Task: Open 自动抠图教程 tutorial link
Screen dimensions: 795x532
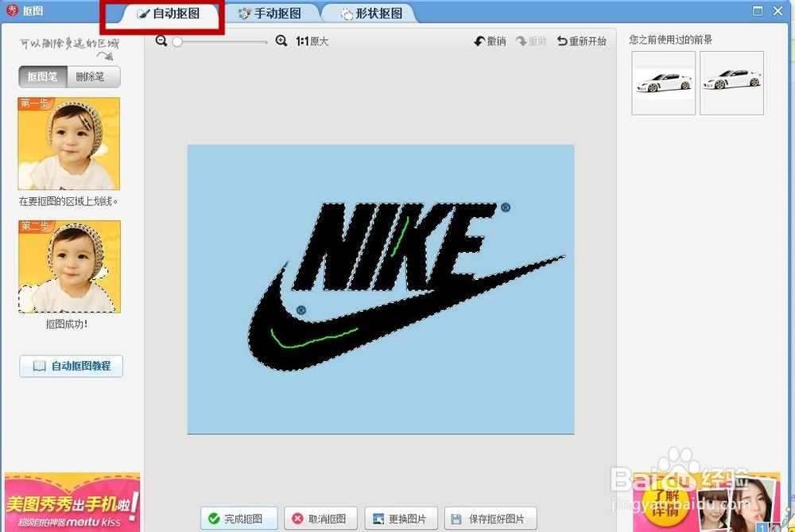Action: click(x=71, y=366)
